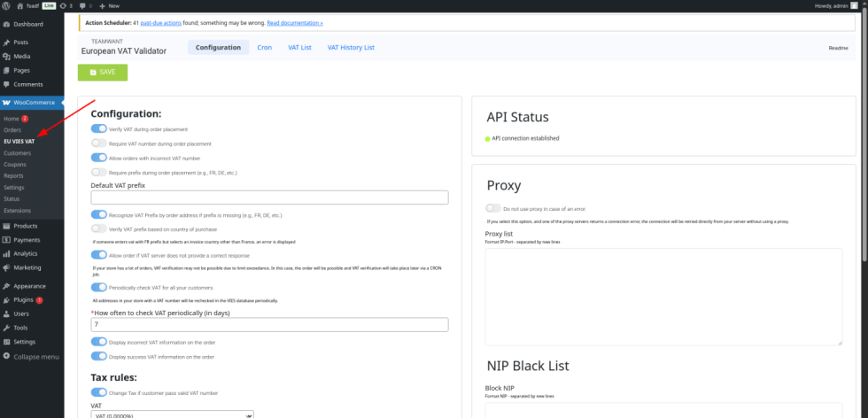The image size is (868, 418).
Task: Open the Media library sidebar icon
Action: point(7,57)
